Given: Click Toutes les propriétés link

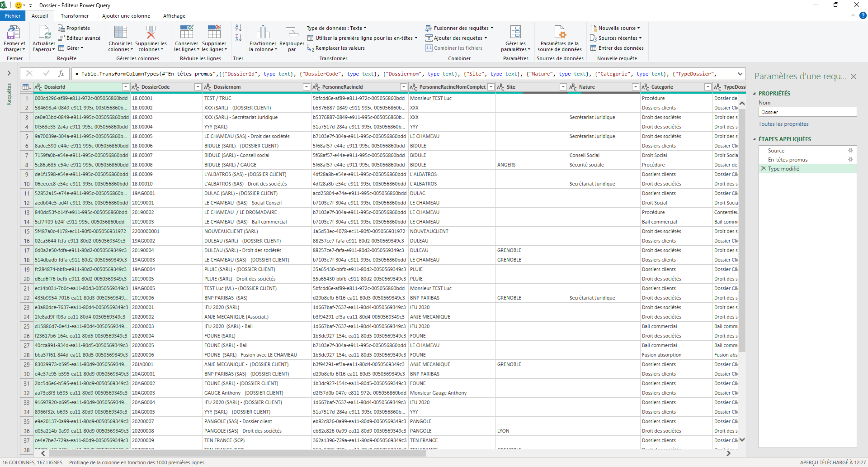Looking at the screenshot, I should (x=783, y=124).
